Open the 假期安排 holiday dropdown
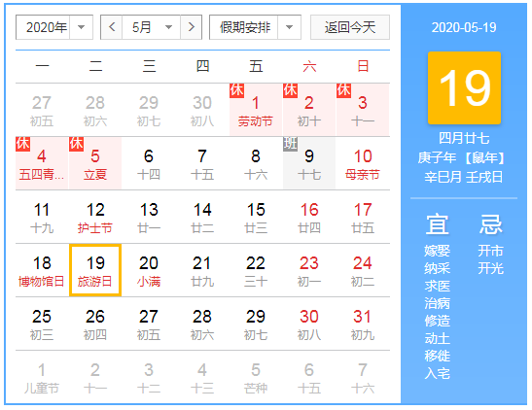 point(255,27)
